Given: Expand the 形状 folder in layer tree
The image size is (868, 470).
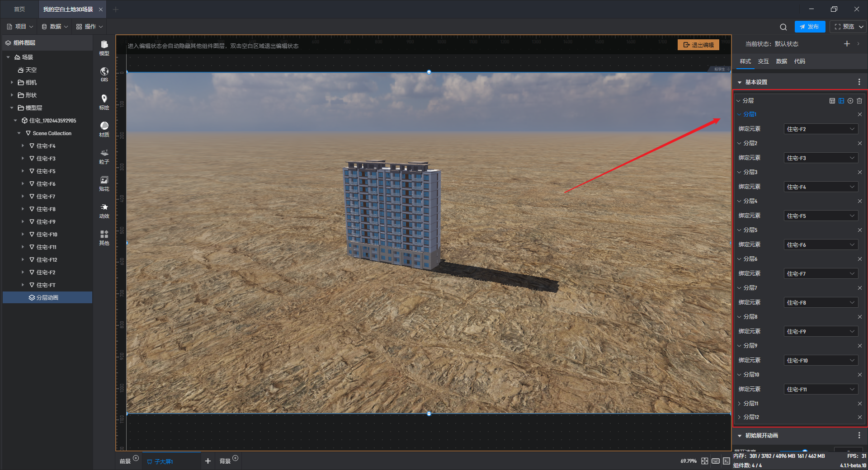Looking at the screenshot, I should [12, 95].
